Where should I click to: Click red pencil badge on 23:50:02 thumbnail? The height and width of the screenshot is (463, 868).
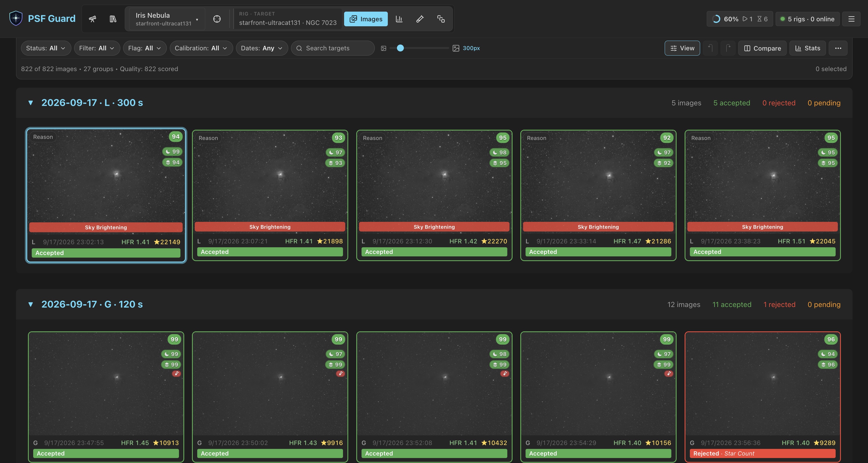(340, 373)
